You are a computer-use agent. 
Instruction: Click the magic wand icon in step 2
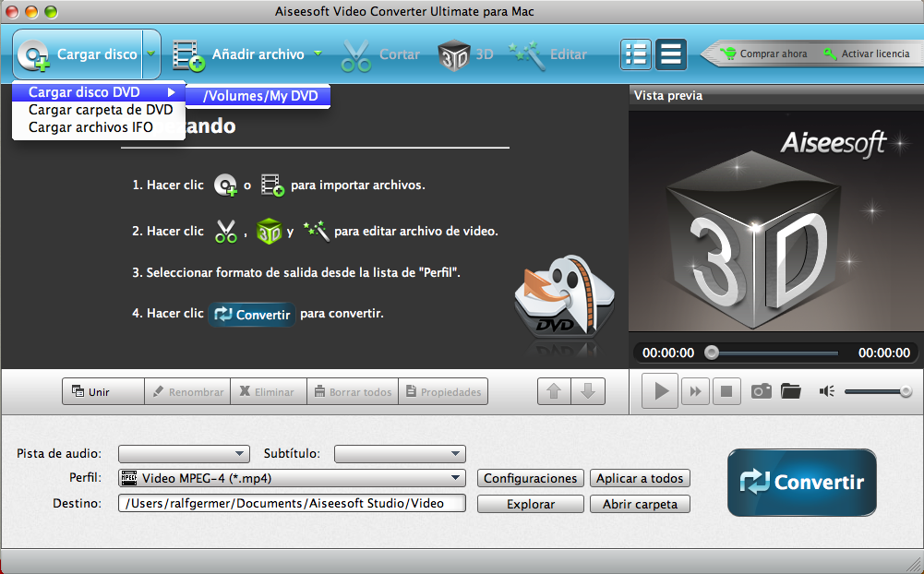click(316, 231)
